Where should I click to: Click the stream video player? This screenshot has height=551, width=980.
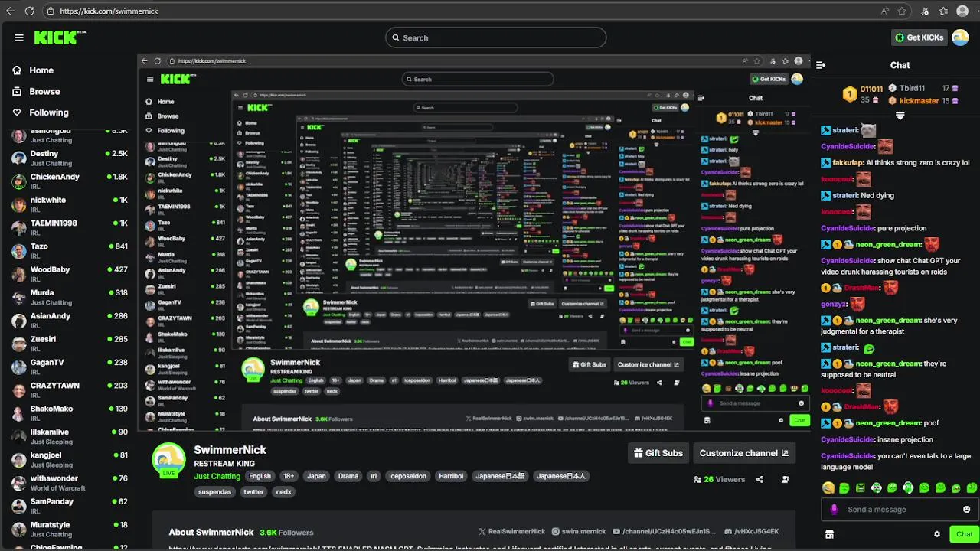click(x=475, y=243)
